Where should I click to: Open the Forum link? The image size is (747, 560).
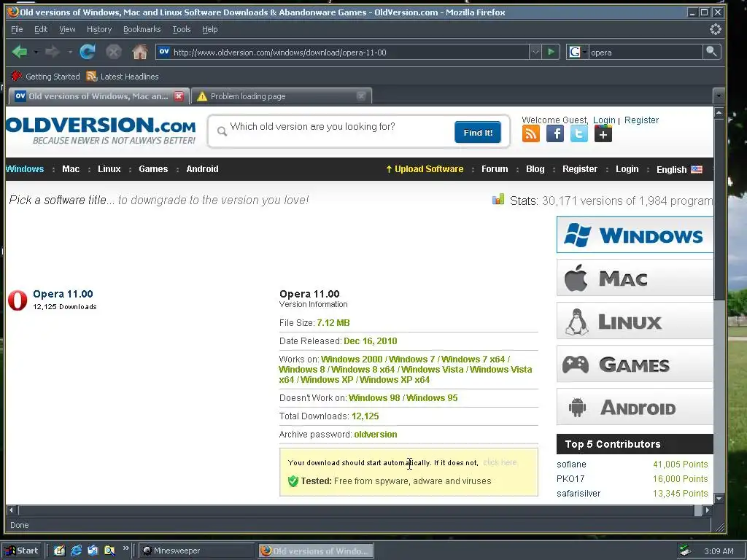pyautogui.click(x=495, y=169)
